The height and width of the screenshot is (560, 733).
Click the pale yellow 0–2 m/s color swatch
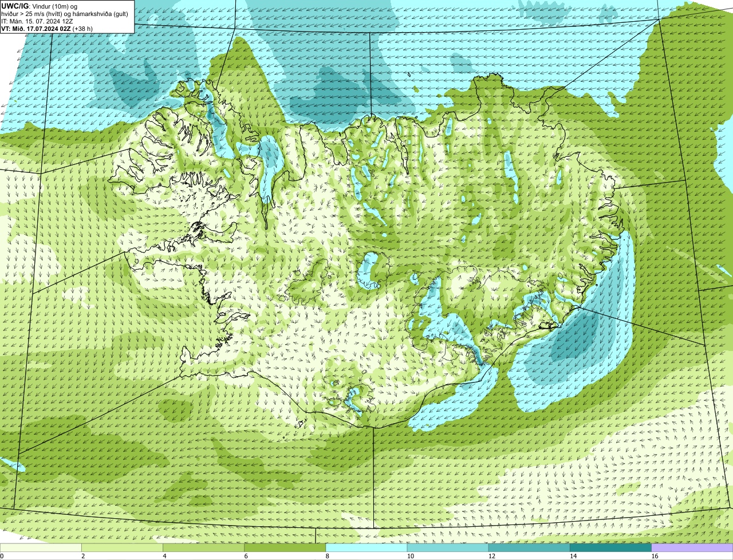click(41, 547)
